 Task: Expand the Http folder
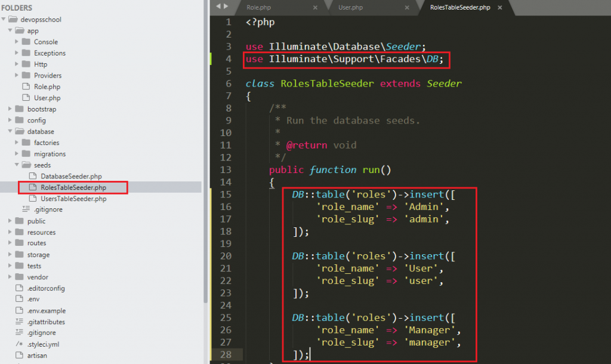click(17, 64)
